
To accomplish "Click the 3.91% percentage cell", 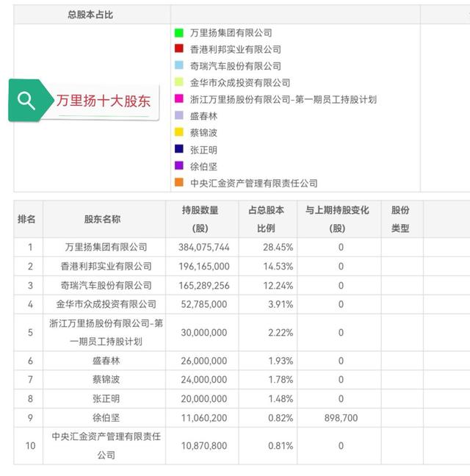I will [x=281, y=305].
